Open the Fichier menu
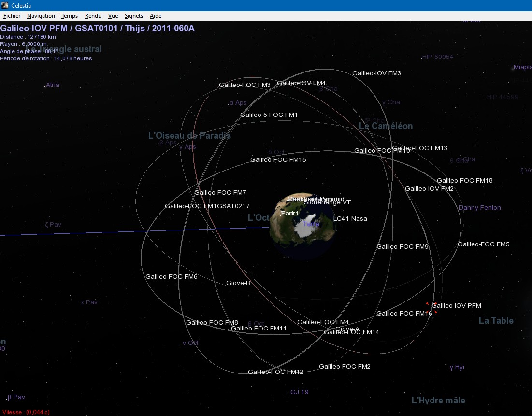Screen dimensions: 532x416 [12, 16]
